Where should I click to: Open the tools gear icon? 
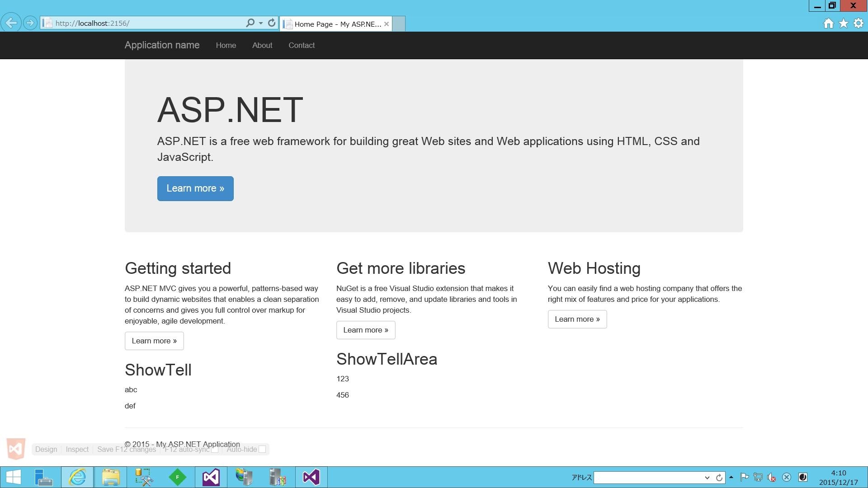click(x=859, y=23)
